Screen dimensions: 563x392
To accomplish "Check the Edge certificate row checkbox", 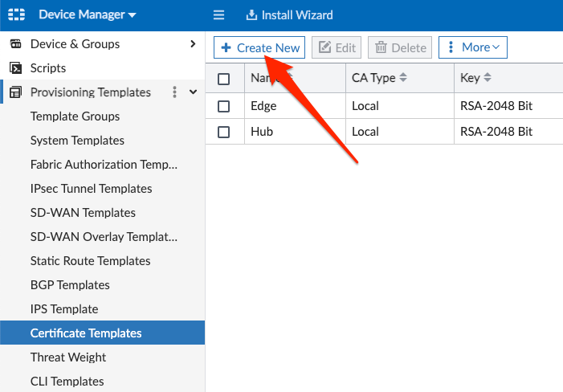I will tap(224, 106).
